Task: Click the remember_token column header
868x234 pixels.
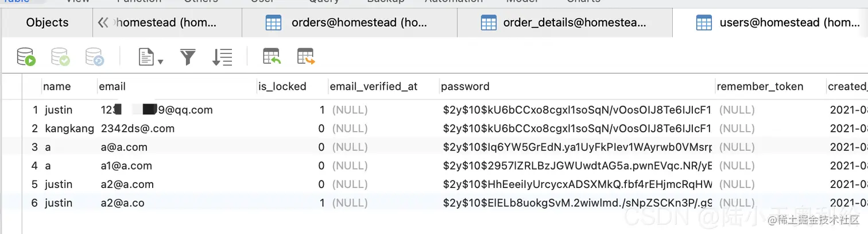Action: [x=759, y=86]
